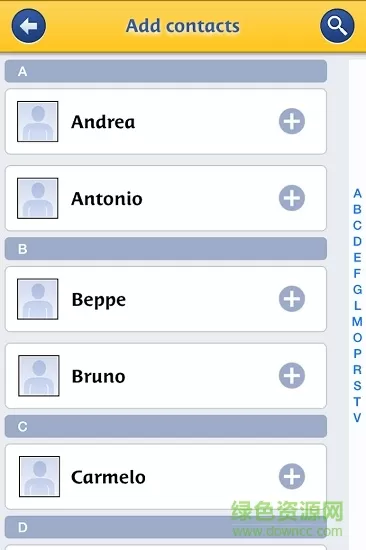Jump to letter M in index

357,321
